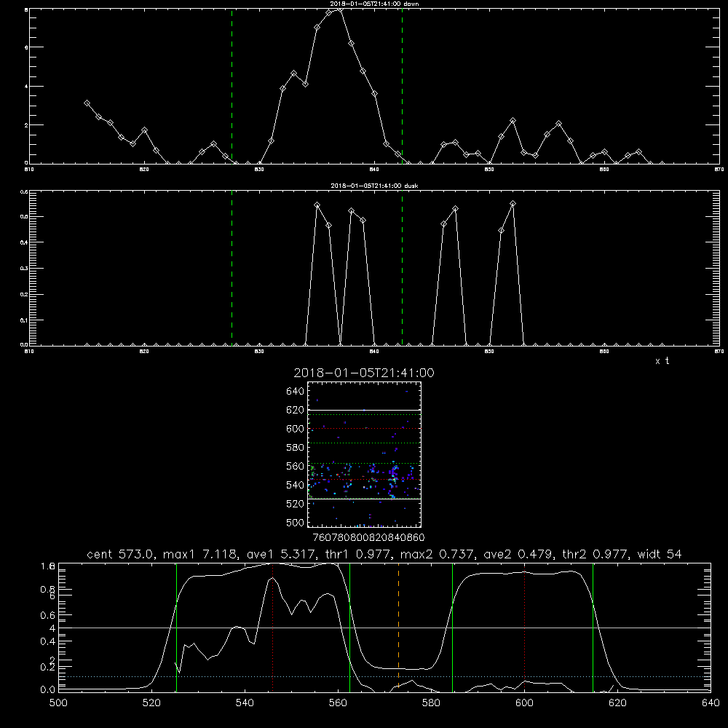Click the top diamond of the first dusk peak

(317, 205)
